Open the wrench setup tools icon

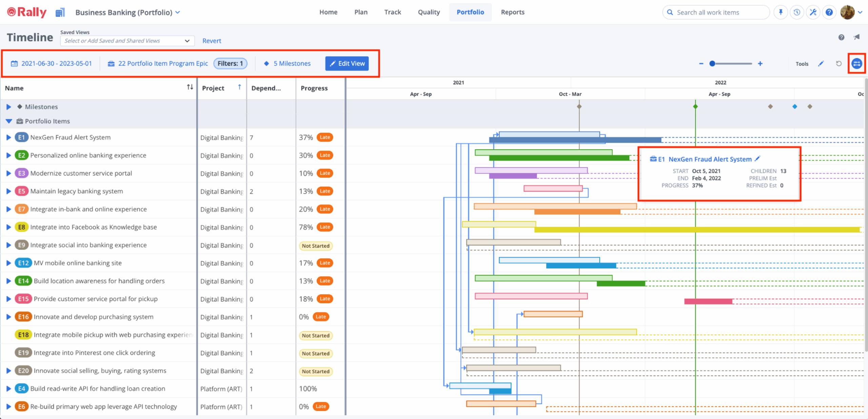coord(813,12)
